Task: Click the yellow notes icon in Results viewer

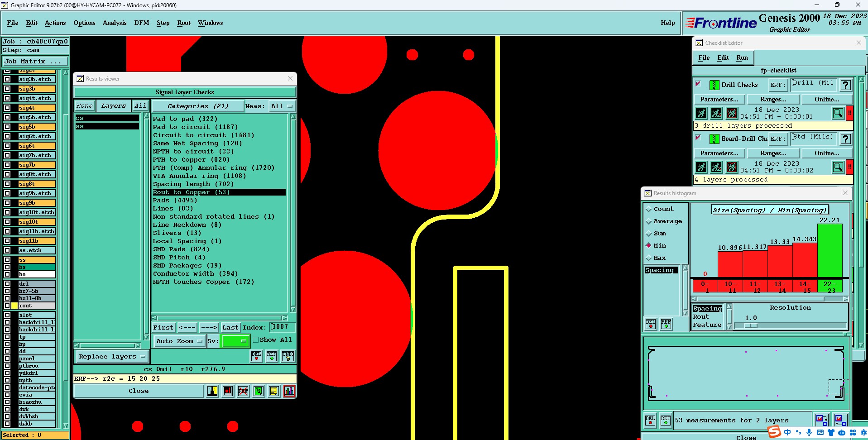Action: click(274, 391)
